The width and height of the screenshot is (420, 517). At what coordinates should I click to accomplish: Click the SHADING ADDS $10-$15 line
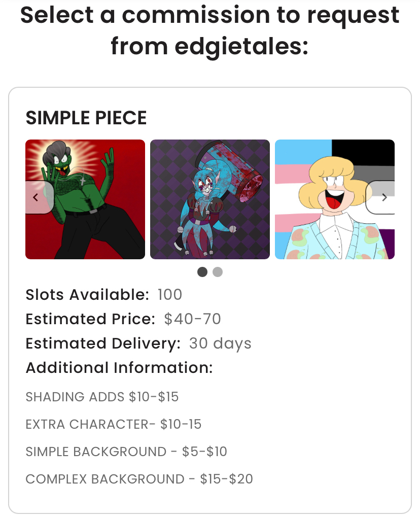pyautogui.click(x=102, y=397)
